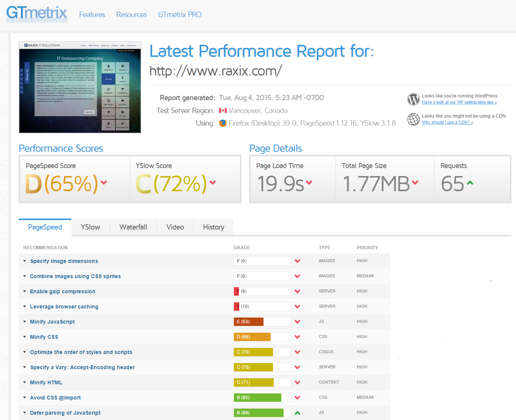The image size is (516, 420).
Task: Expand Specify a Vary: Accept-Encoding header row
Action: pos(25,367)
